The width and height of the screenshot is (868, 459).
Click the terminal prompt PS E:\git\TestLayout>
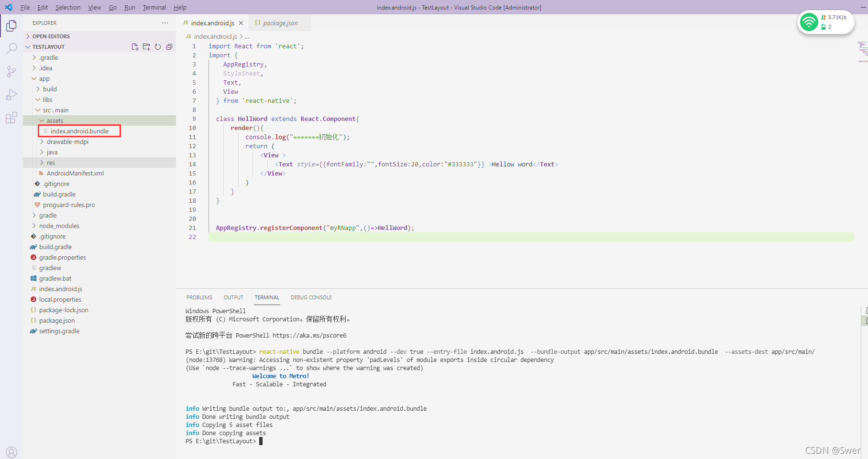(220, 441)
